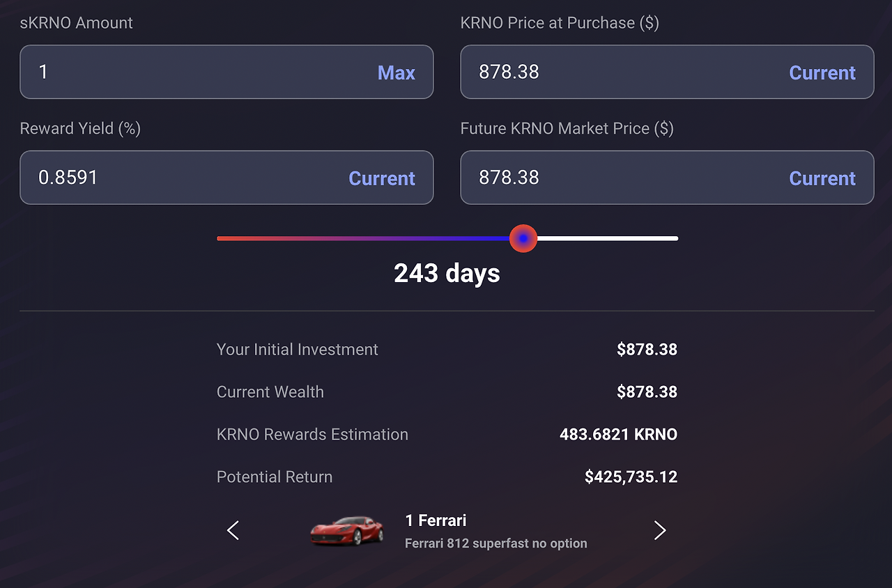This screenshot has height=588, width=892.
Task: Click into the Reward Yield input
Action: pos(226,178)
